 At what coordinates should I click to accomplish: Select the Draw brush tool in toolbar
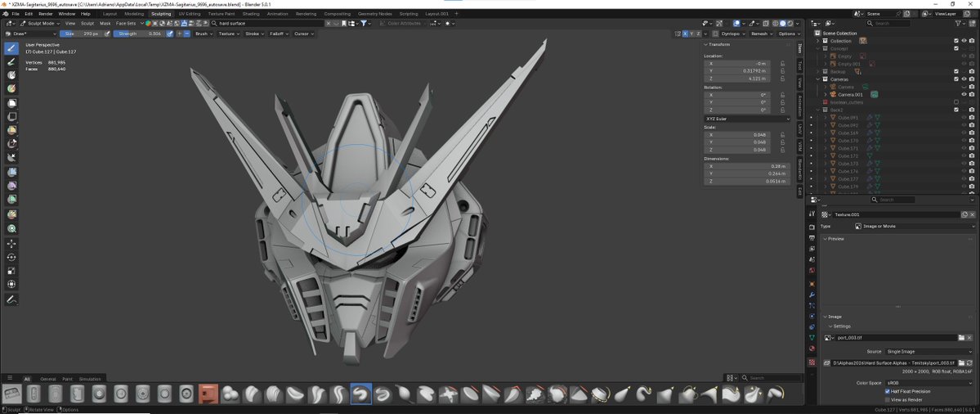(x=11, y=48)
